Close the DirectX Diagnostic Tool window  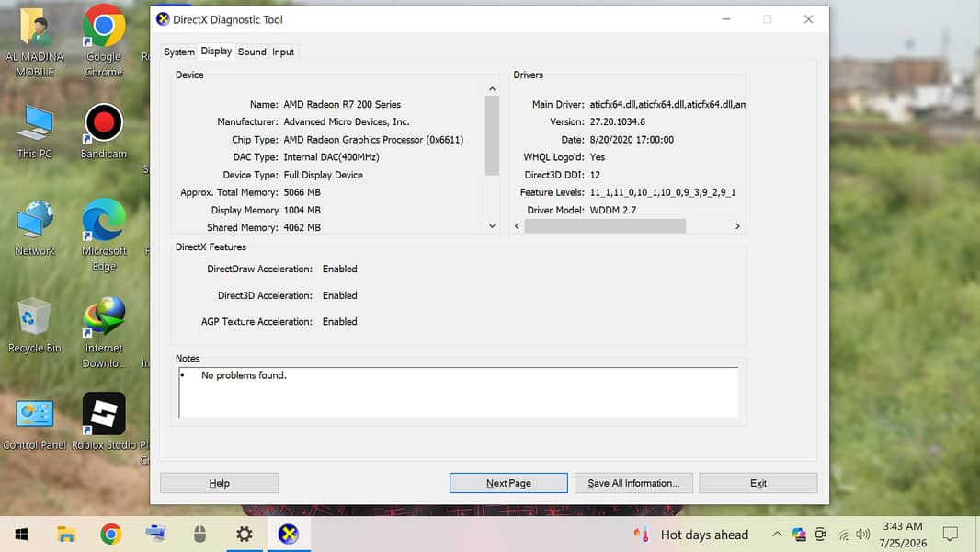point(809,19)
